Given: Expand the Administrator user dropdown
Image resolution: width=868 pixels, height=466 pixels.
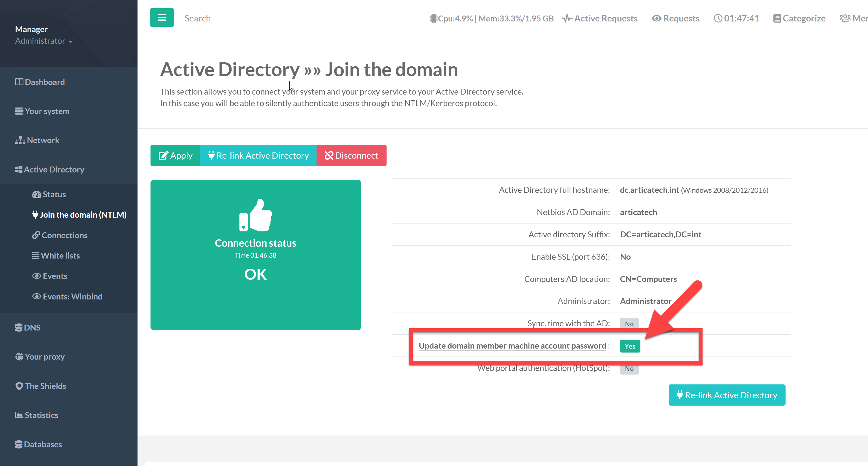Looking at the screenshot, I should [x=43, y=41].
